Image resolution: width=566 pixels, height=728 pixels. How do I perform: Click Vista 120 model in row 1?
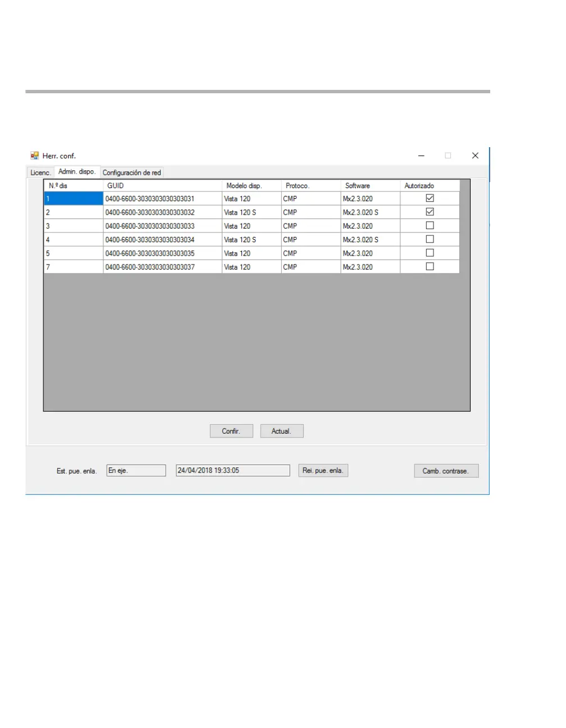point(252,198)
